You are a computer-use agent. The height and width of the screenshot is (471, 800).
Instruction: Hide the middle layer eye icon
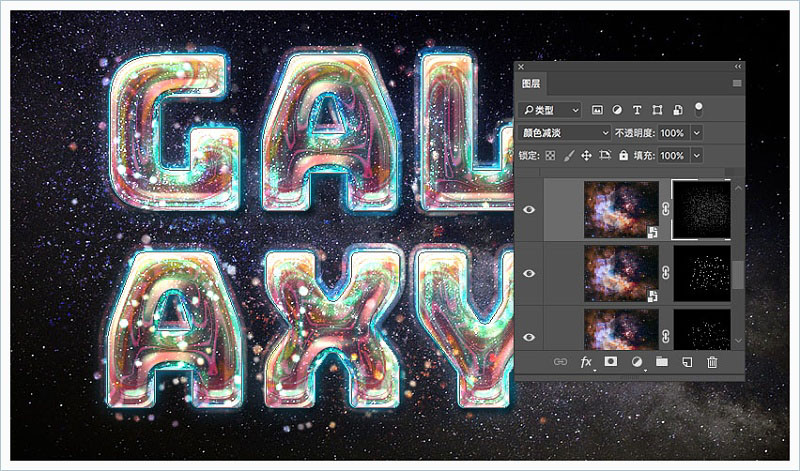pos(529,273)
